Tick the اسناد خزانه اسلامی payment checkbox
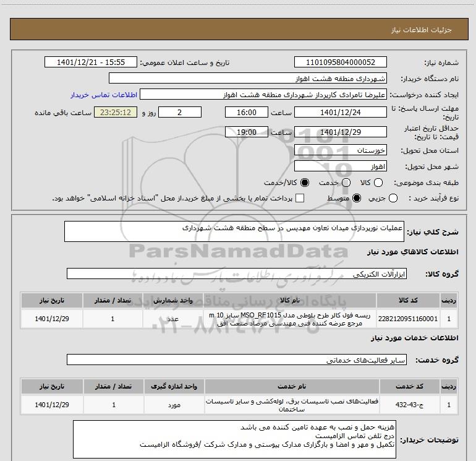 (x=300, y=198)
